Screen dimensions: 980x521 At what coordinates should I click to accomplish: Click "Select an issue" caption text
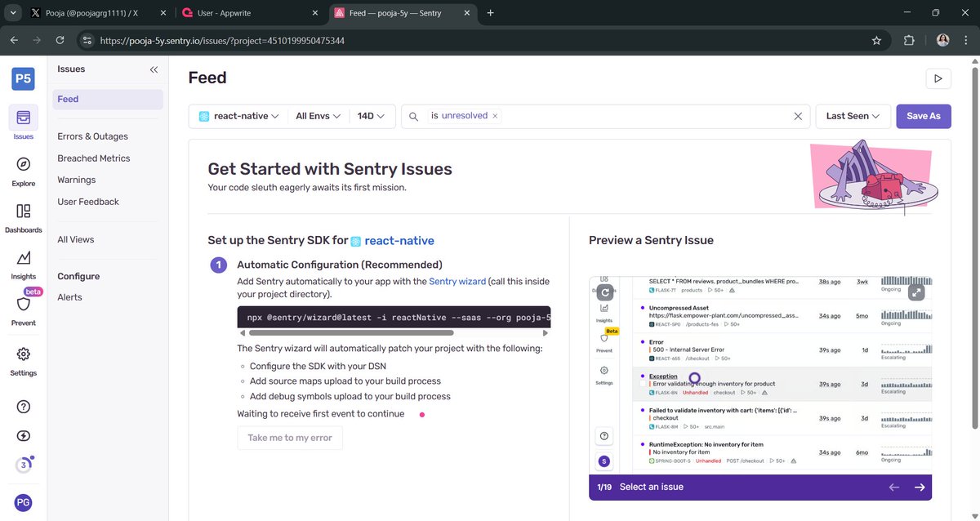click(x=652, y=488)
